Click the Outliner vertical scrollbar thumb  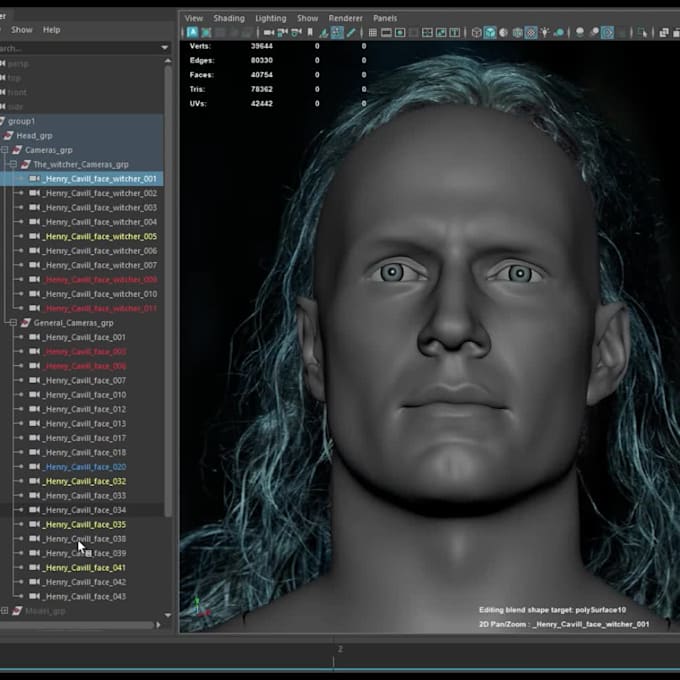click(168, 291)
